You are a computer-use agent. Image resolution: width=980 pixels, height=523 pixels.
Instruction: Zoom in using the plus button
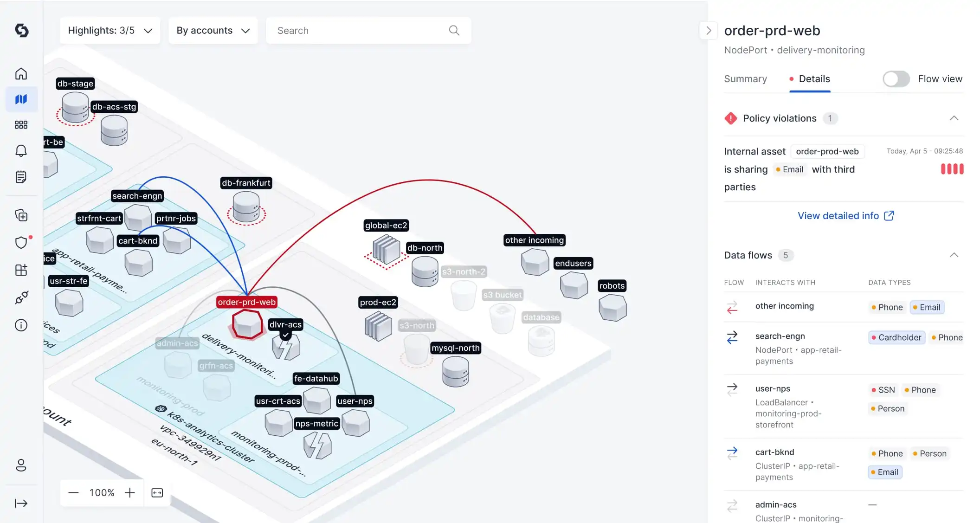pyautogui.click(x=130, y=492)
